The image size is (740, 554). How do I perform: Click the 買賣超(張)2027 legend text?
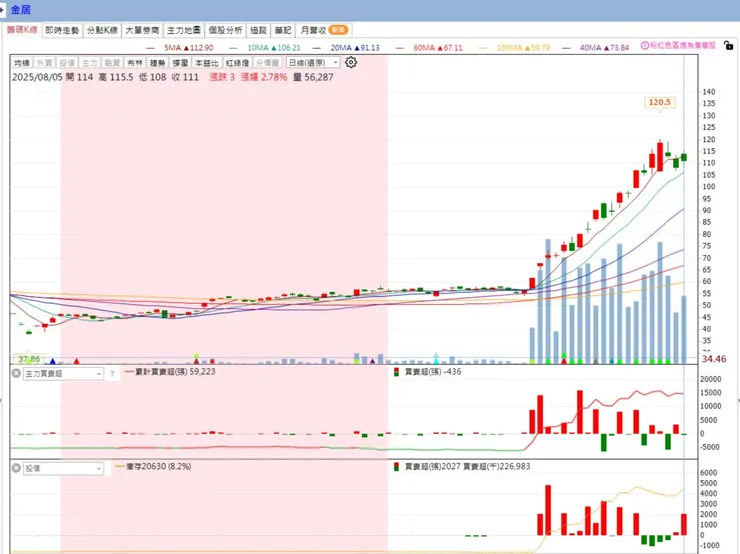tap(433, 466)
